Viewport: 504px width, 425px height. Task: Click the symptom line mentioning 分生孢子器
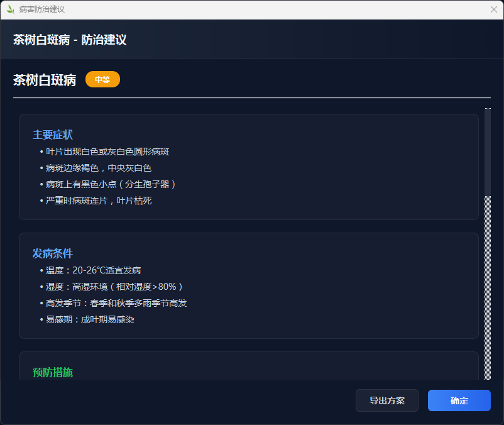pos(111,185)
